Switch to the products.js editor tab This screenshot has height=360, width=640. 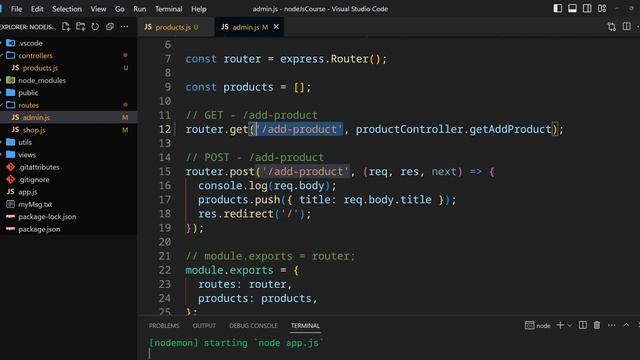click(x=176, y=27)
